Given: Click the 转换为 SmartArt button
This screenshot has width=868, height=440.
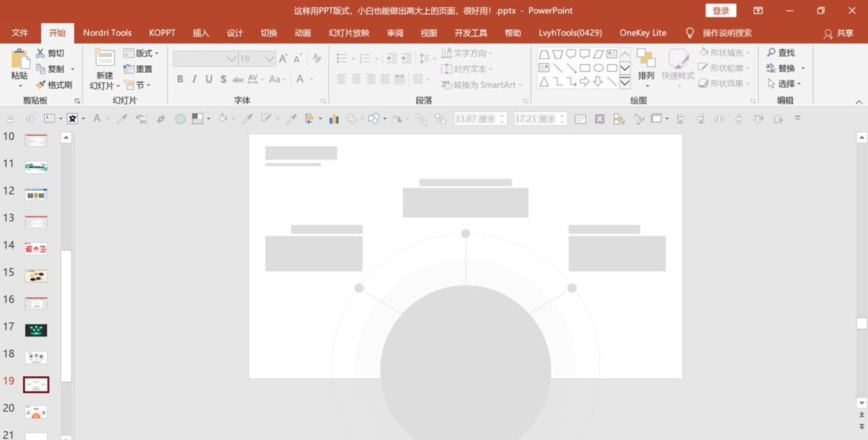Looking at the screenshot, I should (483, 85).
